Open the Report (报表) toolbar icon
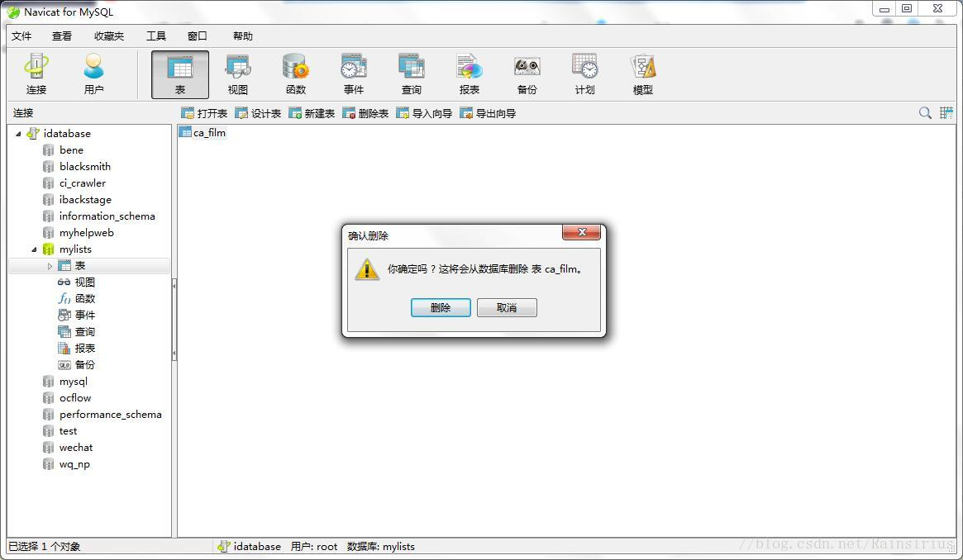This screenshot has height=560, width=963. point(470,74)
